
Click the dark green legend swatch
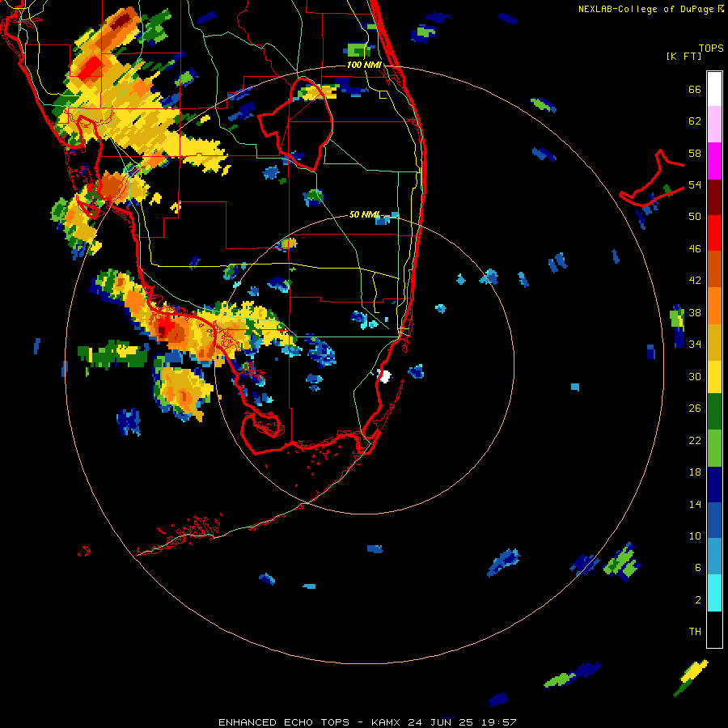[x=714, y=412]
